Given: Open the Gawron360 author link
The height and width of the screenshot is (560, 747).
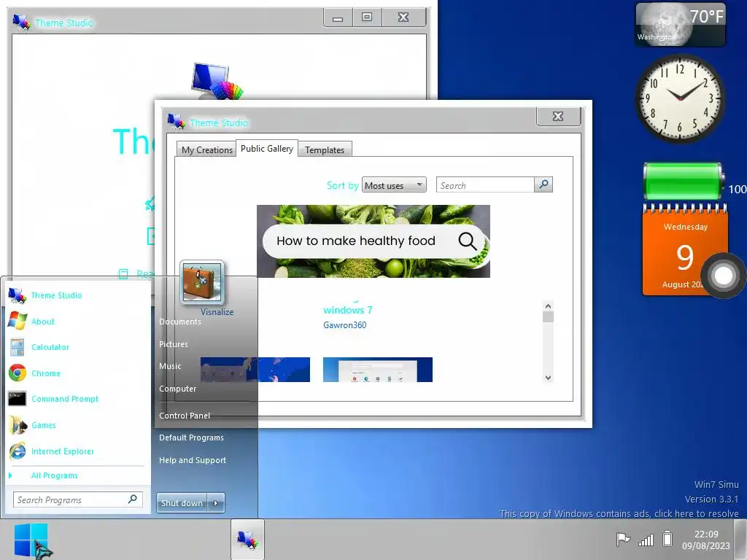Looking at the screenshot, I should (344, 325).
